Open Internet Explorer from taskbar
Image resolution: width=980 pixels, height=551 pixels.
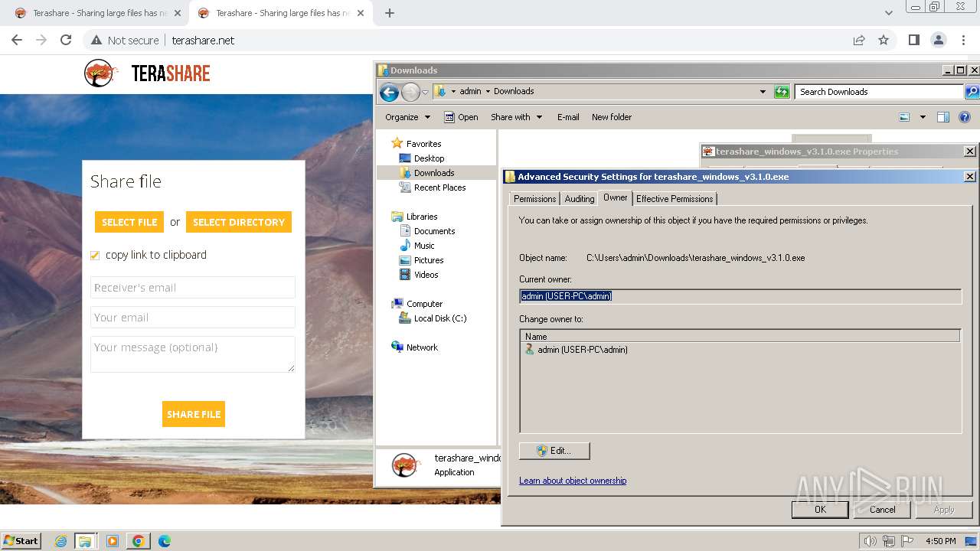click(x=61, y=541)
